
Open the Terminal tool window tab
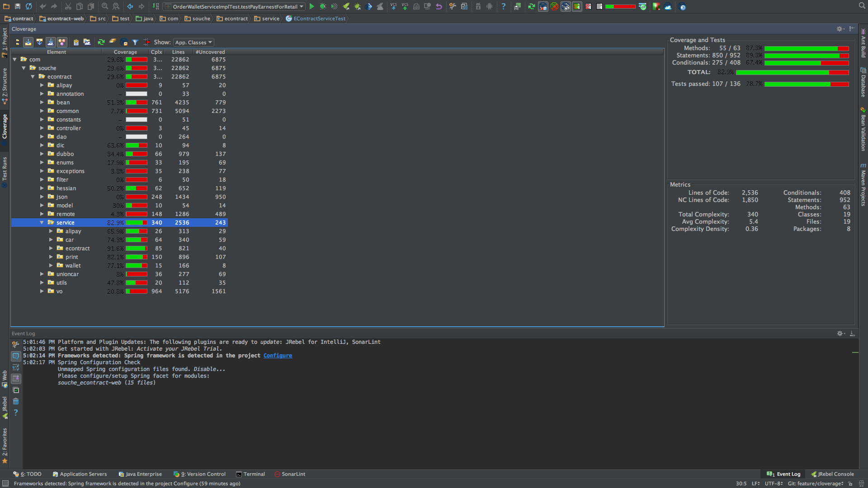coord(250,474)
